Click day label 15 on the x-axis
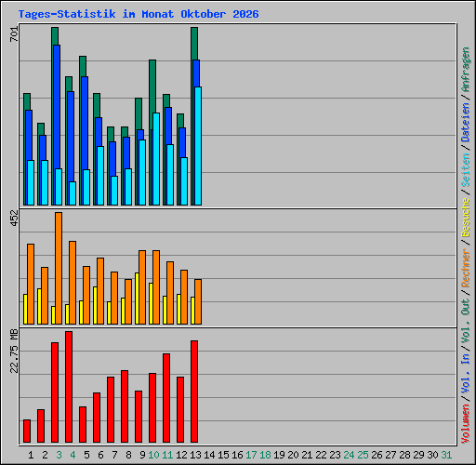The image size is (476, 465). [x=223, y=455]
